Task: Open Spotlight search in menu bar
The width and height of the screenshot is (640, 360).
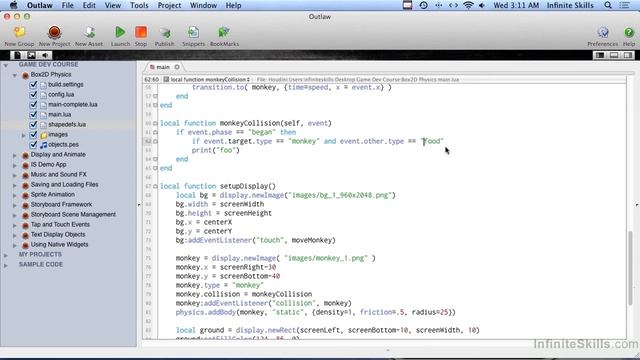Action: [608, 5]
